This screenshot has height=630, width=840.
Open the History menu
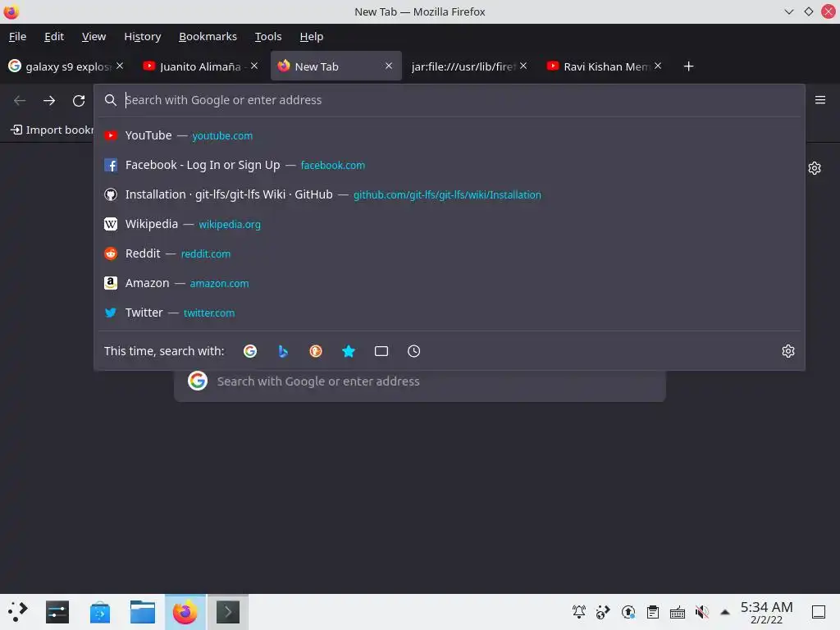coord(143,36)
